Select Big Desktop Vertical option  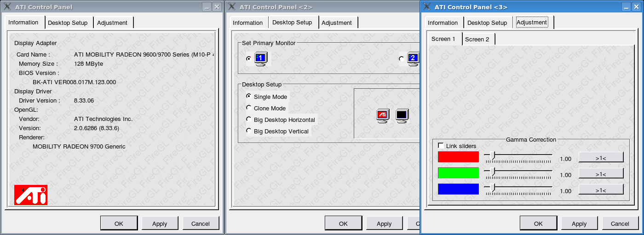[x=249, y=131]
